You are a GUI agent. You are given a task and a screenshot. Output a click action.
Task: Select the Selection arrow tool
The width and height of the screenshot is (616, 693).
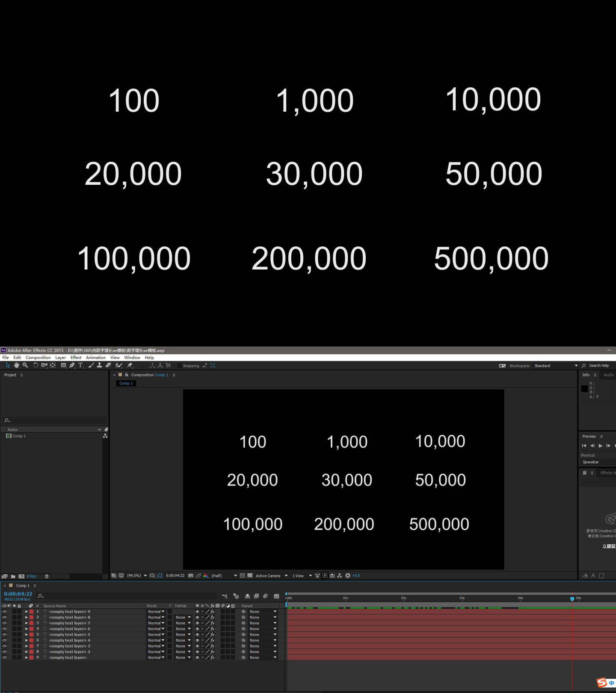8,365
